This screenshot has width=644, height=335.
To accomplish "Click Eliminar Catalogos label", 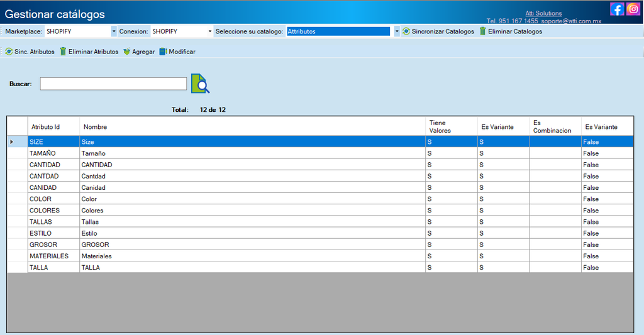I will click(515, 31).
